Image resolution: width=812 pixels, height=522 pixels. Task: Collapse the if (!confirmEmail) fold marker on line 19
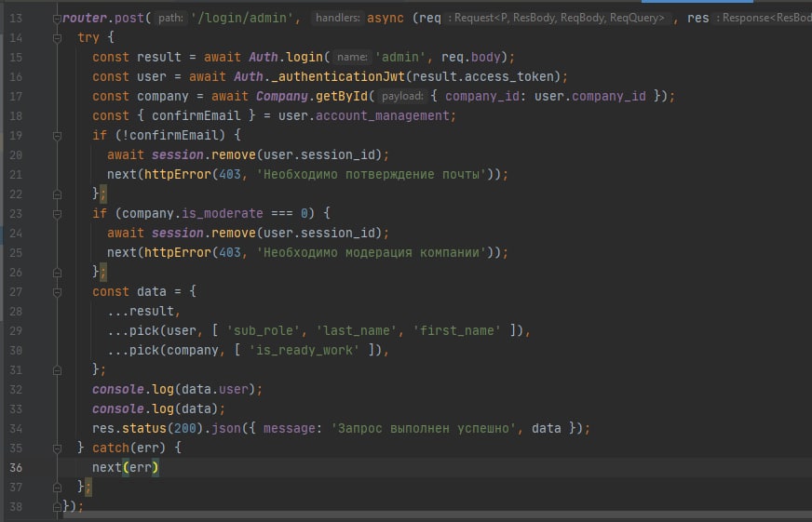tap(57, 136)
